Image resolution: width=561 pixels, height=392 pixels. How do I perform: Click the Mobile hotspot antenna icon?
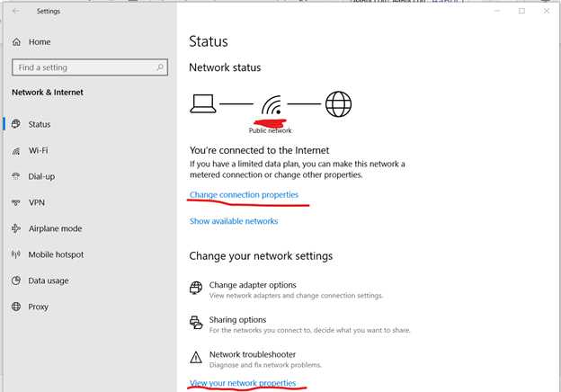(x=16, y=254)
